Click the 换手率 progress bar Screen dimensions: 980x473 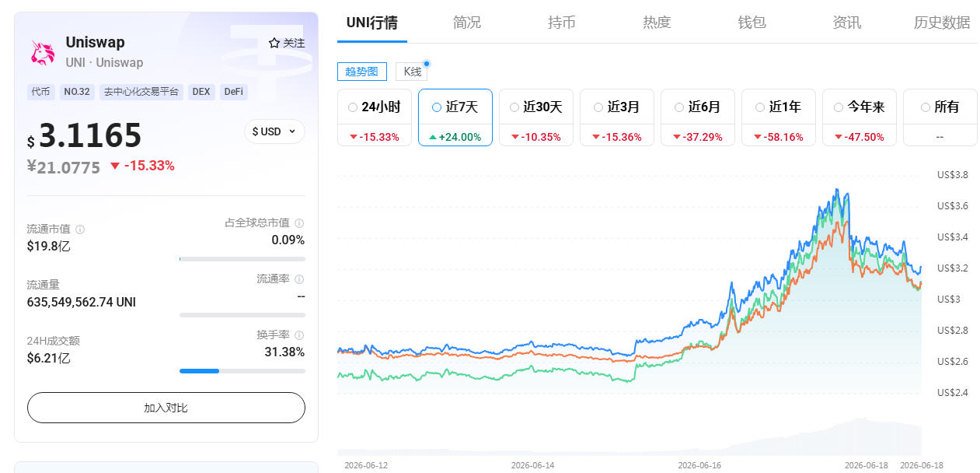[242, 371]
